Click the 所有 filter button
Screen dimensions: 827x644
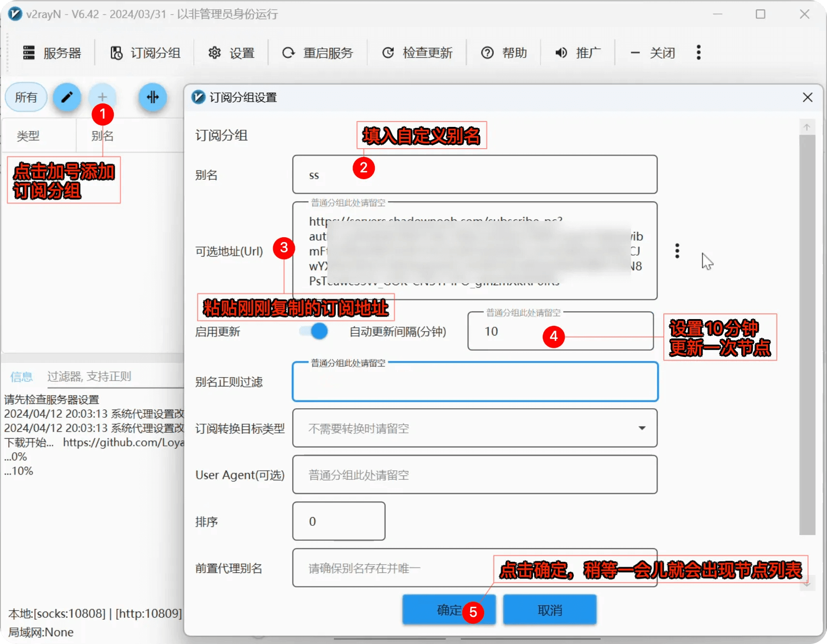[x=25, y=97]
